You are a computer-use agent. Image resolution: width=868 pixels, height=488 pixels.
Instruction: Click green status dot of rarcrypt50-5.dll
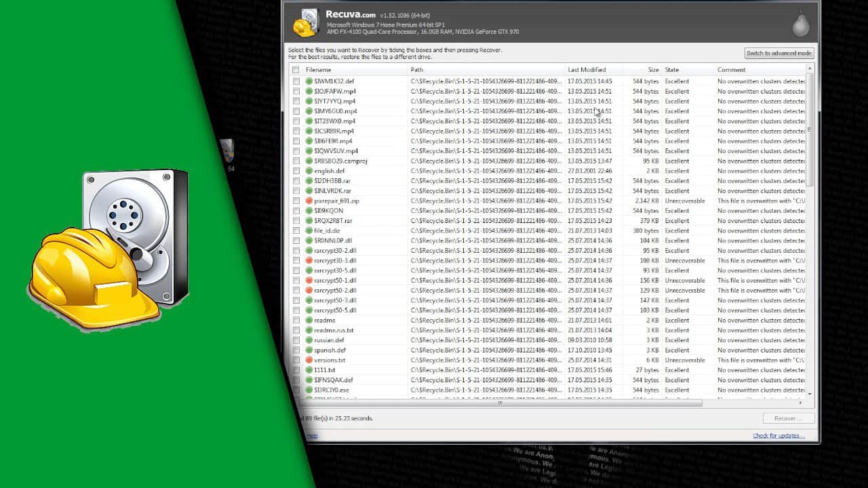click(309, 310)
